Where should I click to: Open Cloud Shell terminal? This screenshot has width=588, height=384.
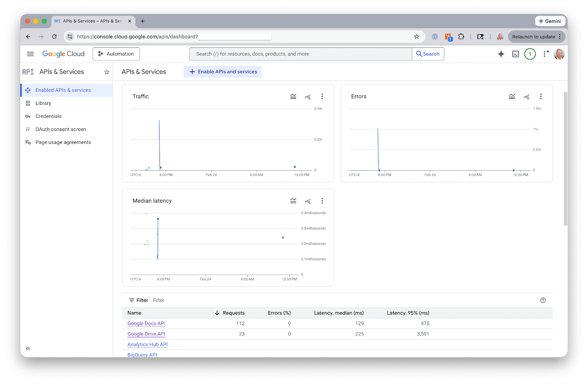515,54
